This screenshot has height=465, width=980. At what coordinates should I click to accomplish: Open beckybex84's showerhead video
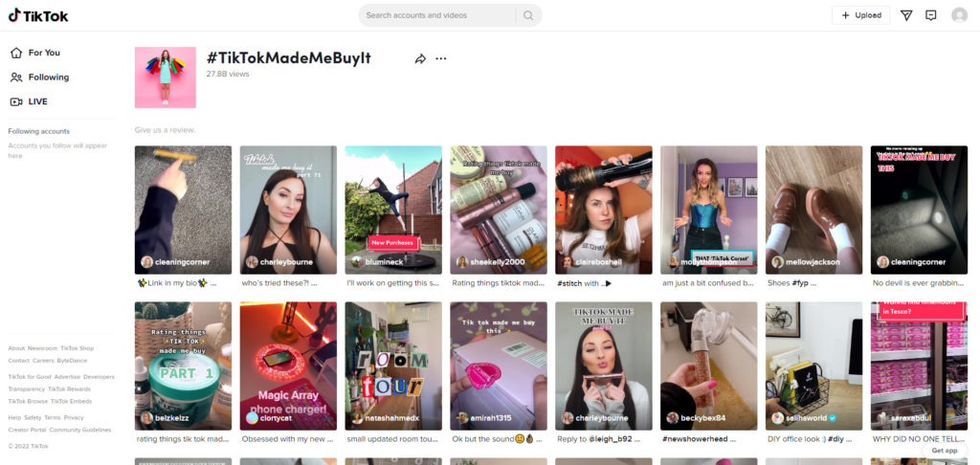pyautogui.click(x=709, y=366)
